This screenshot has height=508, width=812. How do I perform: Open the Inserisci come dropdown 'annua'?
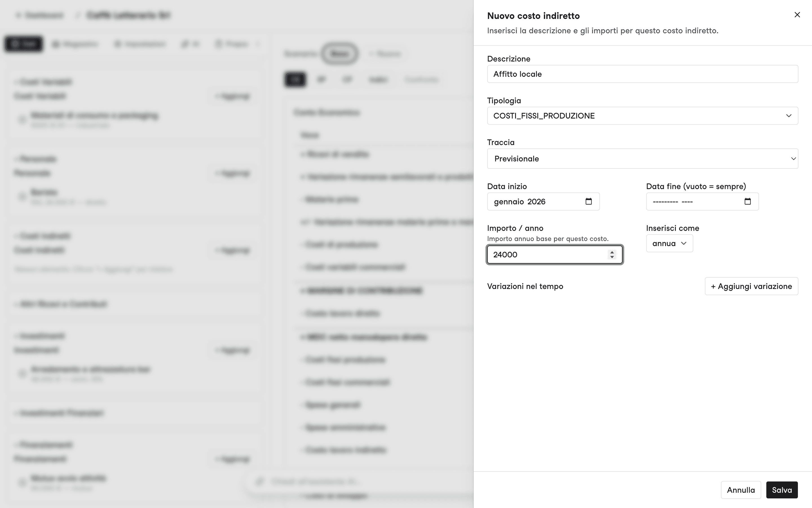(669, 243)
